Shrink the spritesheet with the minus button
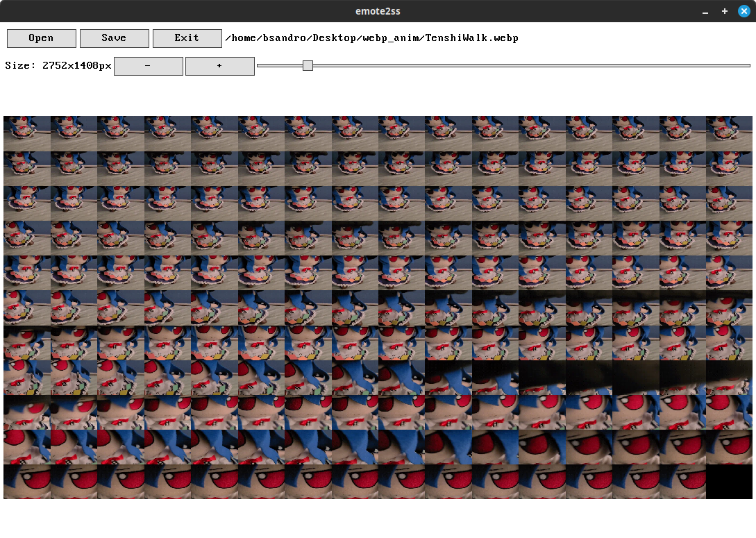 pyautogui.click(x=148, y=66)
